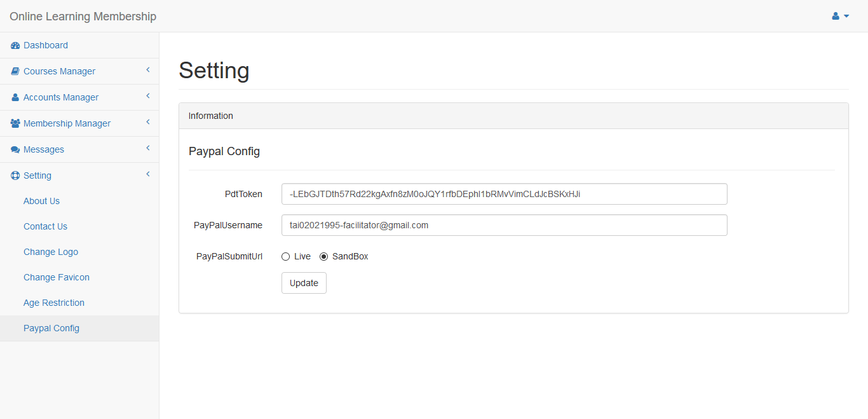The width and height of the screenshot is (868, 419).
Task: Click the Dashboard gauge icon
Action: (15, 45)
